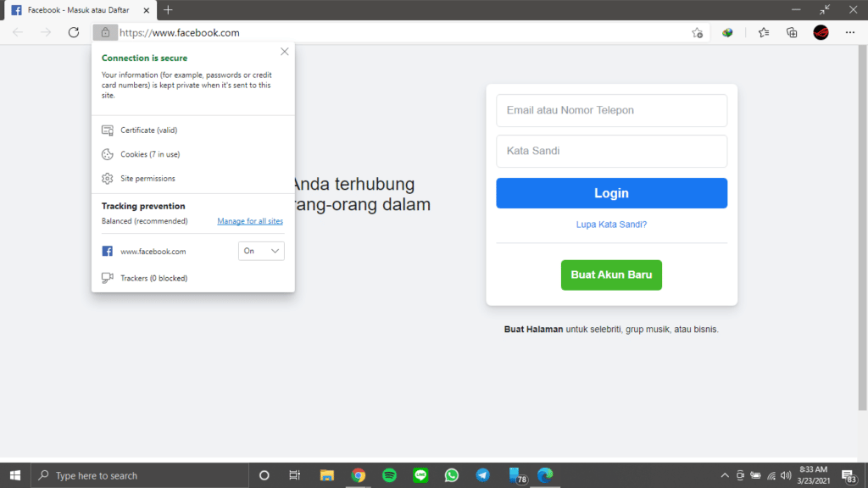868x488 pixels.
Task: Open Site permissions settings
Action: pos(148,178)
